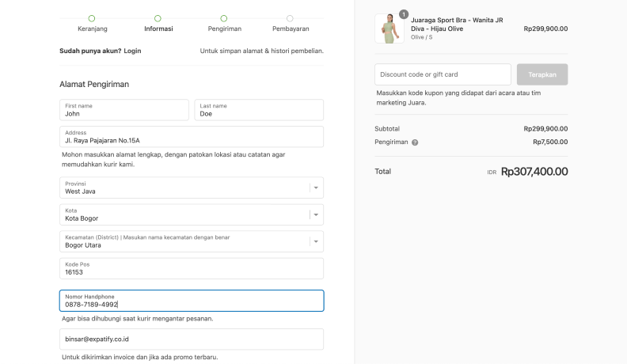627x364 pixels.
Task: Click the First name field
Action: (124, 110)
